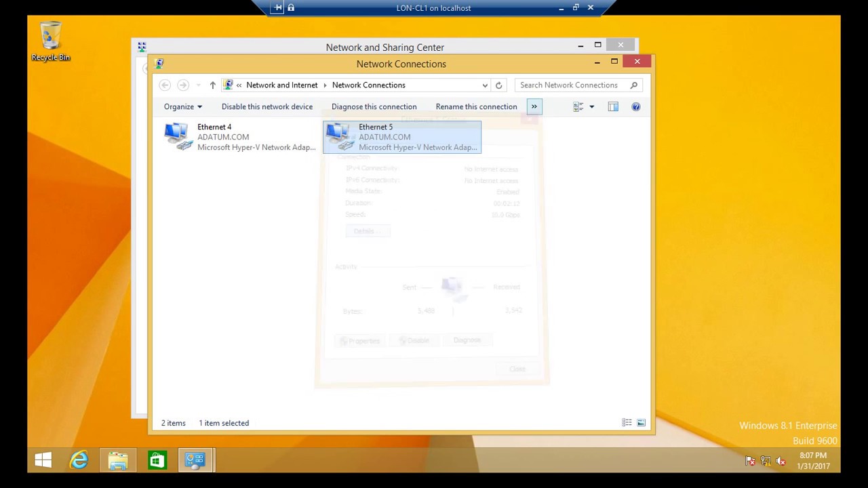The height and width of the screenshot is (488, 868).
Task: Select the Ethernet 5 adapter icon
Action: (x=340, y=136)
